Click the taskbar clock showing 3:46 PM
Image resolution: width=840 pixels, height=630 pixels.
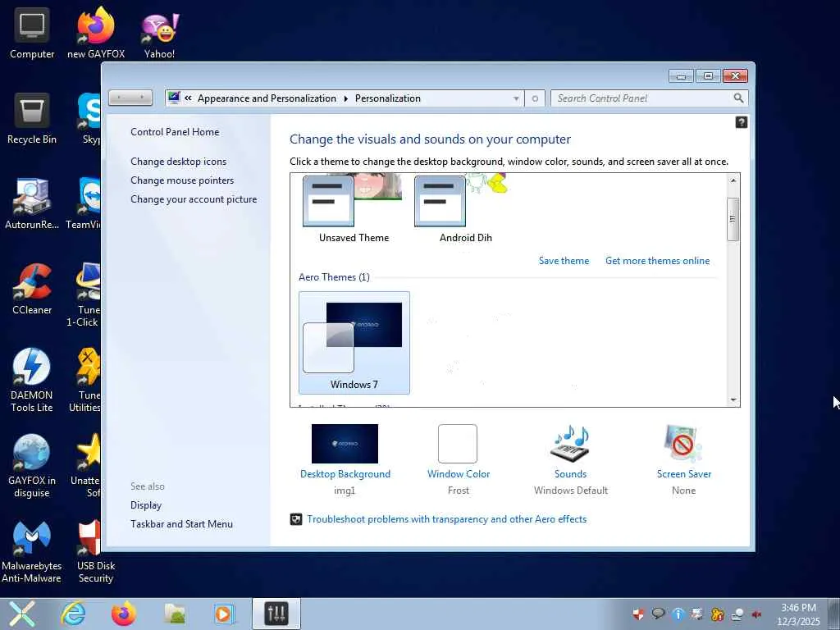798,614
